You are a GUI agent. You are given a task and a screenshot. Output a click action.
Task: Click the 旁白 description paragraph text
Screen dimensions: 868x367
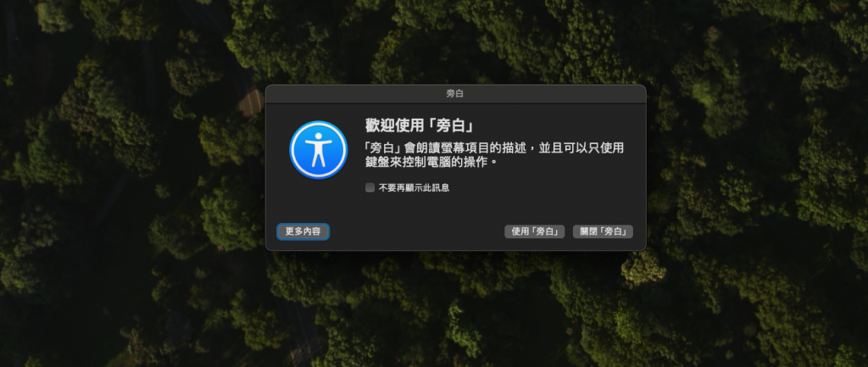click(x=495, y=156)
